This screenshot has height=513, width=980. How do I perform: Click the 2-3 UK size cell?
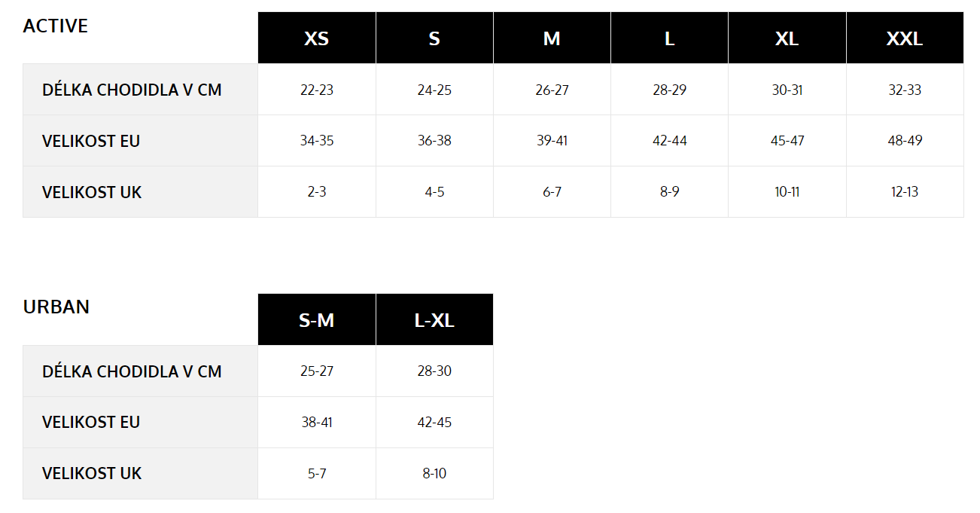click(317, 192)
